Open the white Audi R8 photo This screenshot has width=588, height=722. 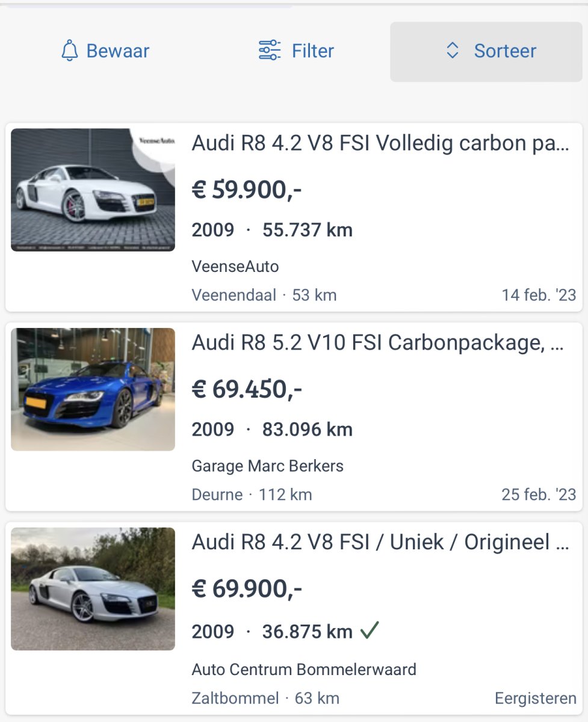[x=93, y=190]
